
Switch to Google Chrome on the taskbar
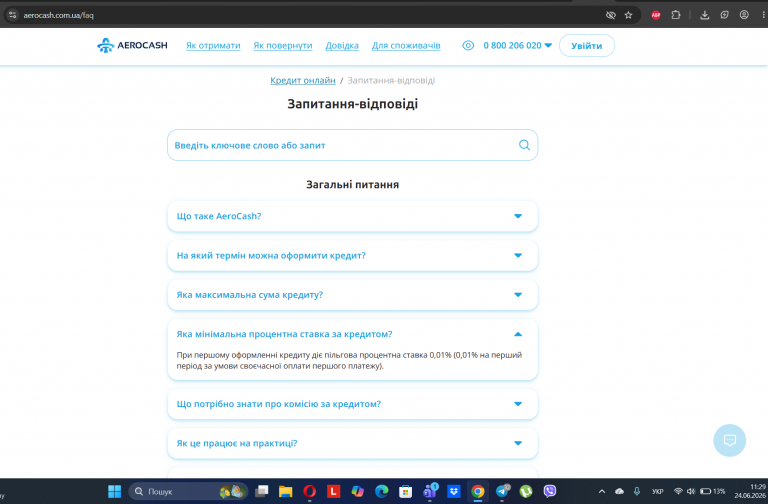(478, 491)
